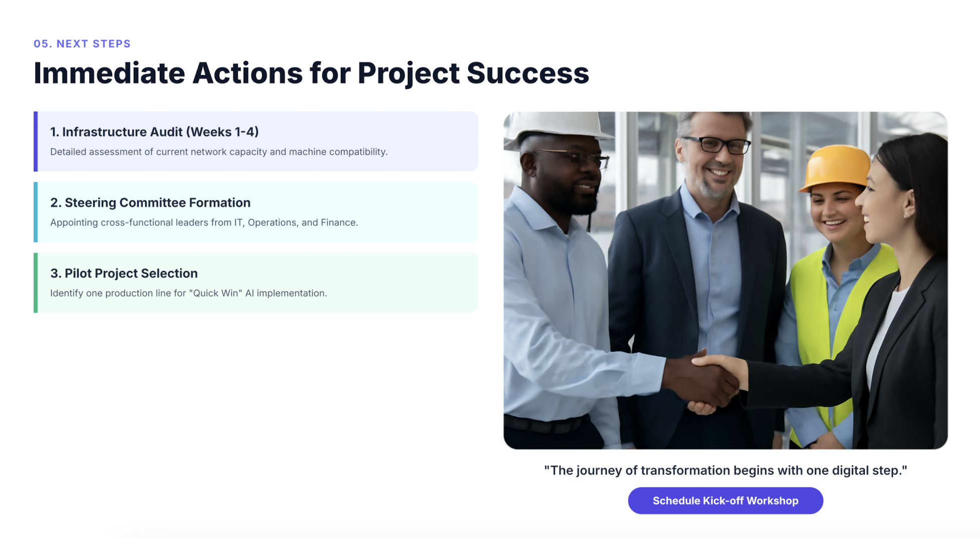The width and height of the screenshot is (980, 538).
Task: Select the Pilot Project Selection heading
Action: pyautogui.click(x=124, y=273)
